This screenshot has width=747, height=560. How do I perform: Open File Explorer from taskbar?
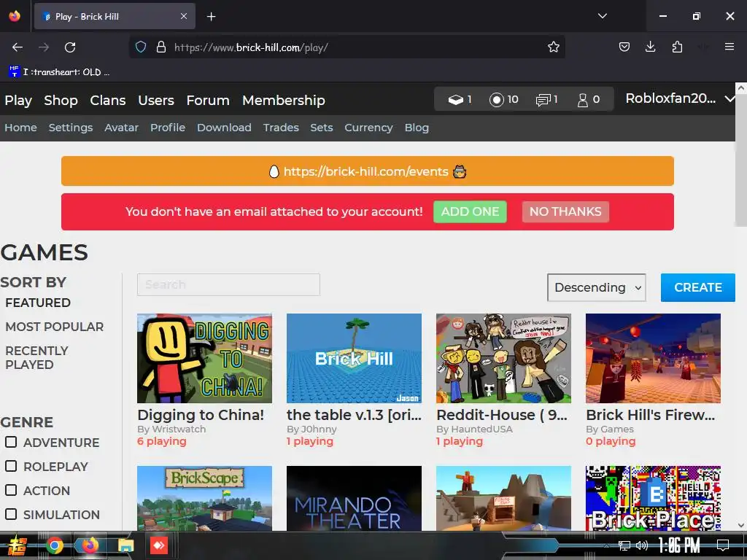point(125,545)
